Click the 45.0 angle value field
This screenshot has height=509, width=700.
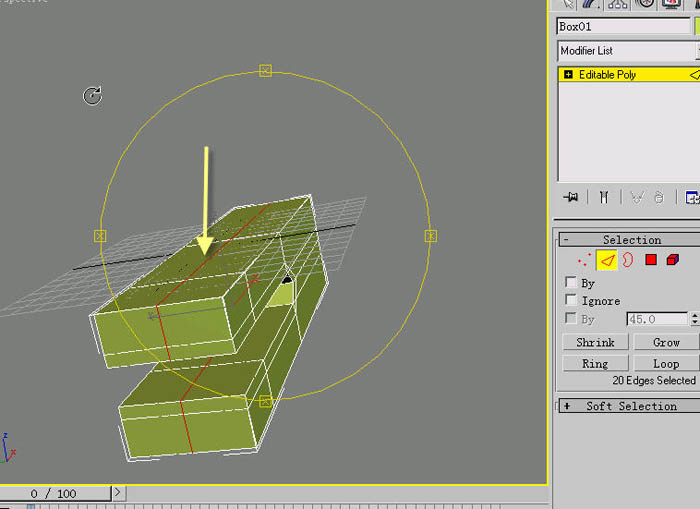point(657,319)
